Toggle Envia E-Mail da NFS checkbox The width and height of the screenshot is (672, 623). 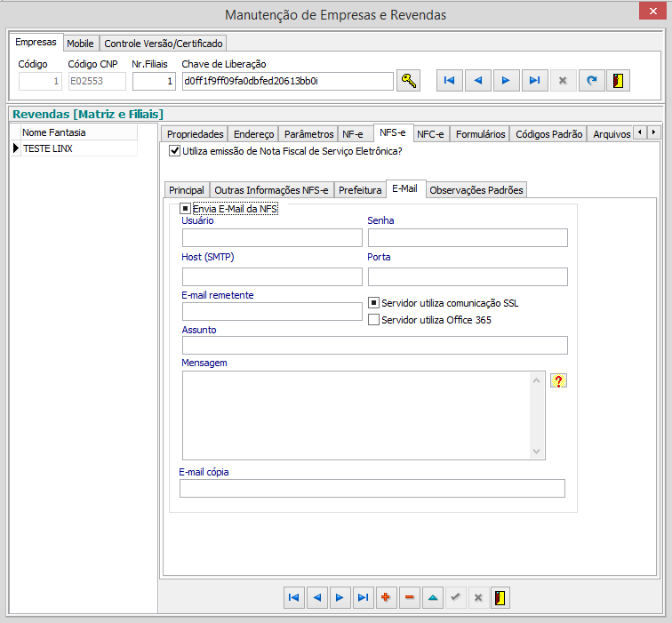pyautogui.click(x=185, y=208)
